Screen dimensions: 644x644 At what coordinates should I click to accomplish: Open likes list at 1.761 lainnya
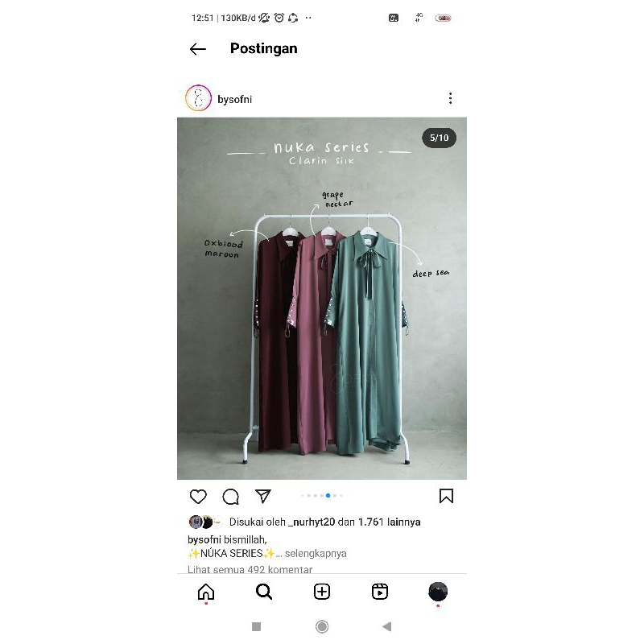(x=389, y=522)
